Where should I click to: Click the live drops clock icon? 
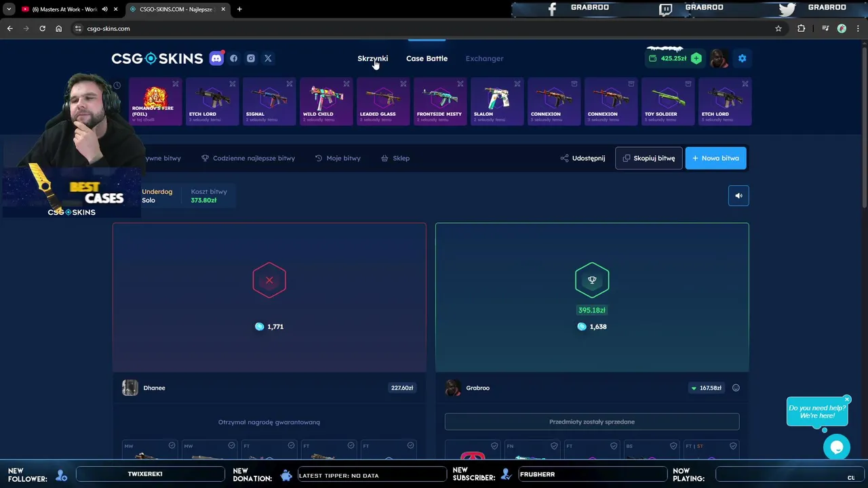point(117,85)
